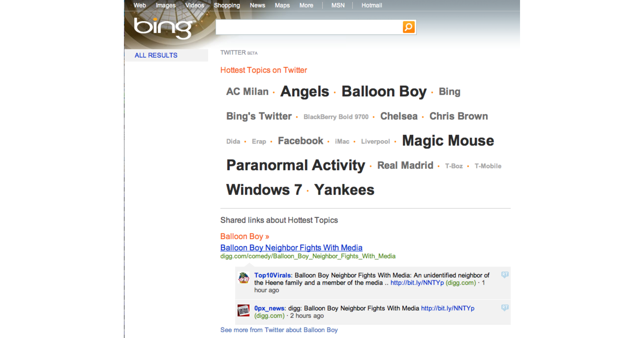Open the Paranormal Activity trending topic

(x=295, y=165)
